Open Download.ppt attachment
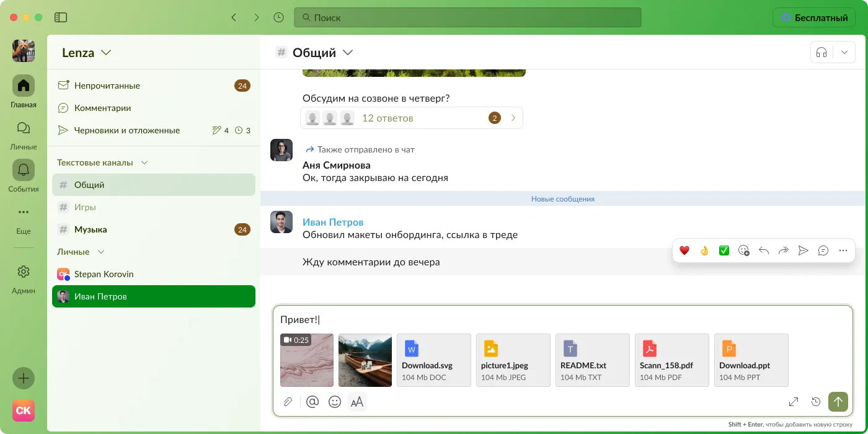Image resolution: width=868 pixels, height=434 pixels. click(751, 360)
